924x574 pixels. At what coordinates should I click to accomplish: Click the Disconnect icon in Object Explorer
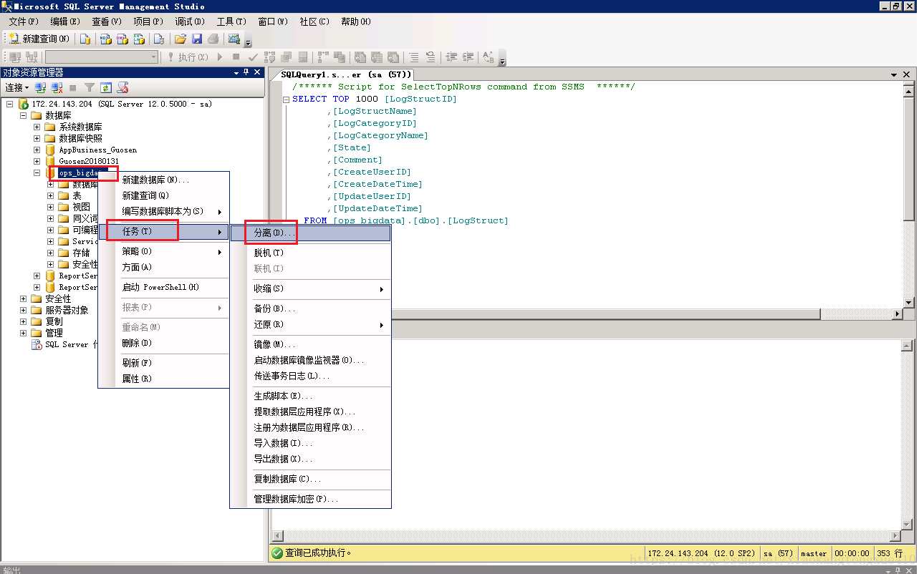[57, 88]
